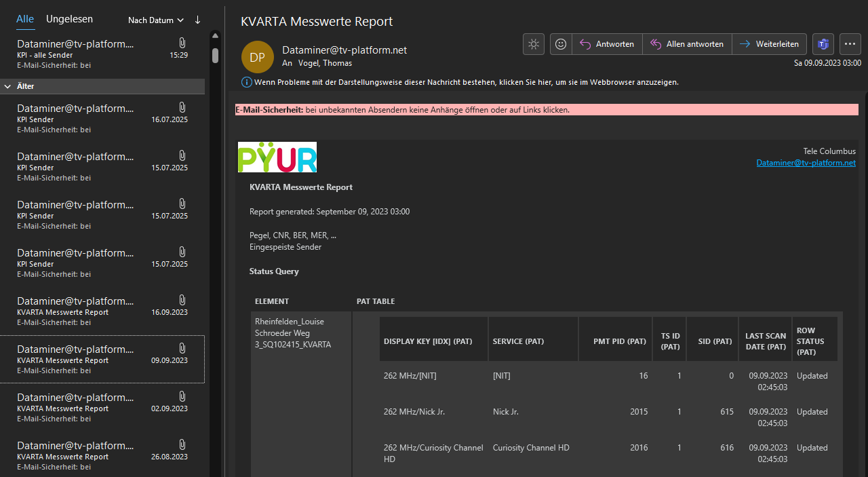Click attachment paperclip on 09.09.2023 mail
The image size is (868, 477).
pos(182,349)
